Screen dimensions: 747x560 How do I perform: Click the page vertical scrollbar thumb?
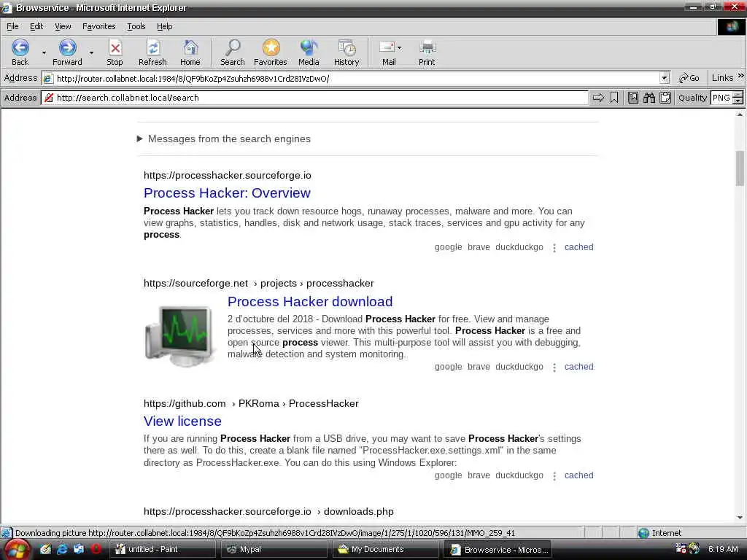740,168
